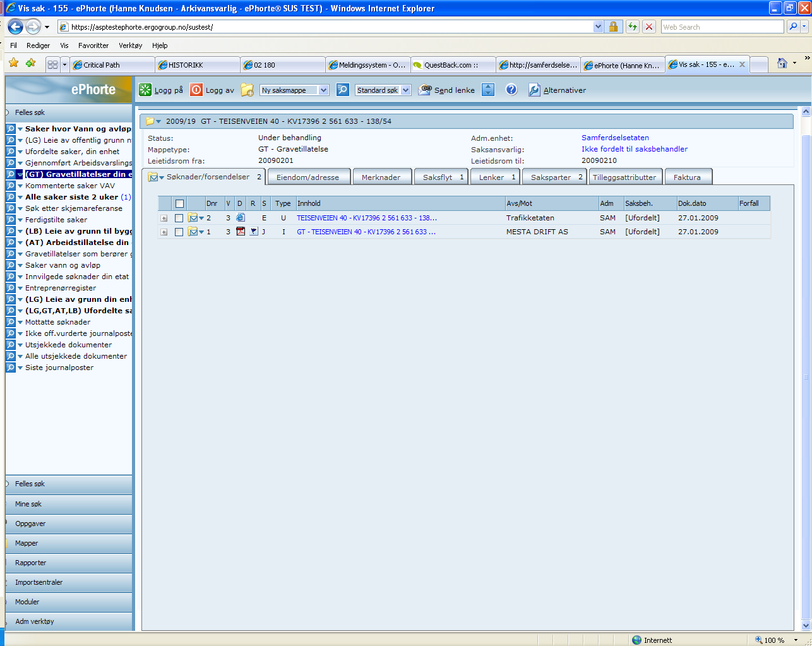Open the Oppgaver sidebar section
Image resolution: width=812 pixels, height=646 pixels.
pyautogui.click(x=69, y=523)
